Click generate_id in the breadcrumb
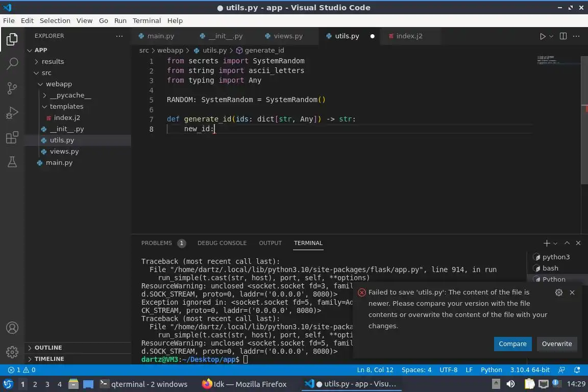 pyautogui.click(x=264, y=50)
